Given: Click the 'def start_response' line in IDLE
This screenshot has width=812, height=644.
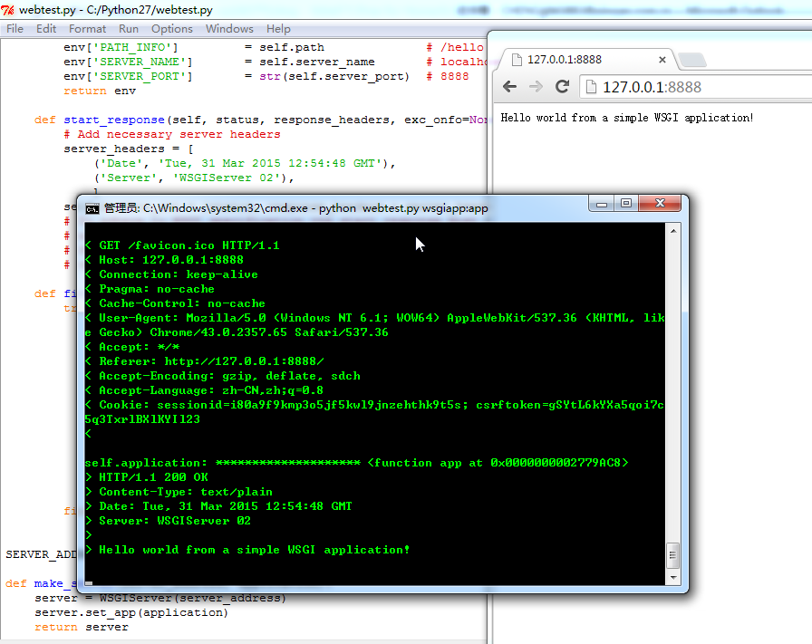Looking at the screenshot, I should (x=260, y=120).
